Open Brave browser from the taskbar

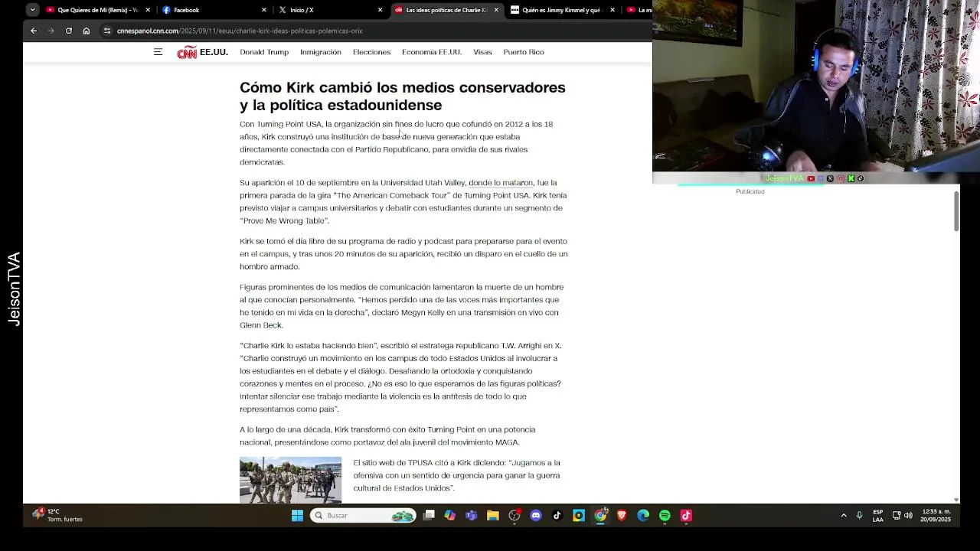tap(622, 516)
